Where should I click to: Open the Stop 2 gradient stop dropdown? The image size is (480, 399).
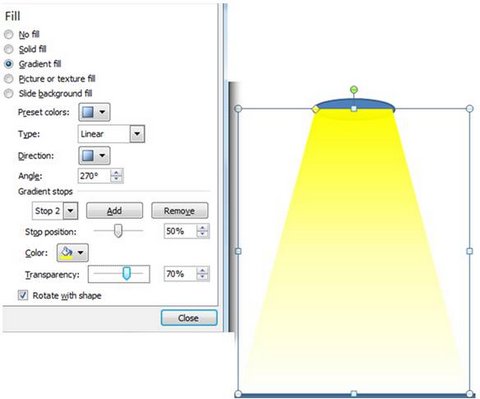coord(71,211)
